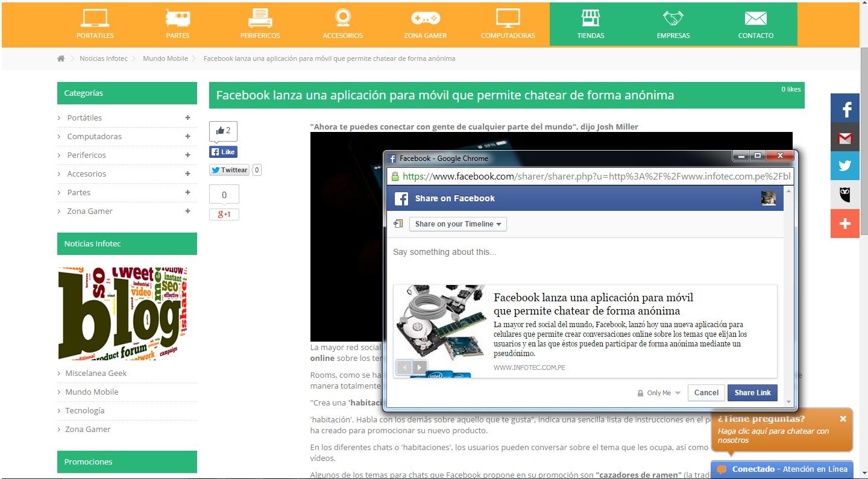Click the '0 likes' counter in the article header
This screenshot has height=479, width=868.
click(x=791, y=89)
